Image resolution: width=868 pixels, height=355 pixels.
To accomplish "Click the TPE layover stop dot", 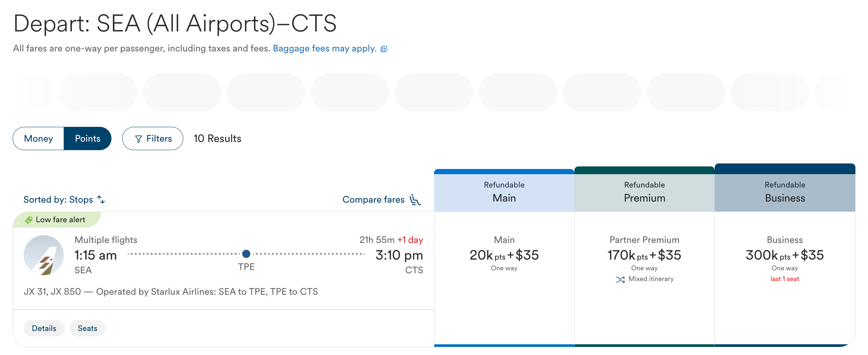I will click(246, 254).
